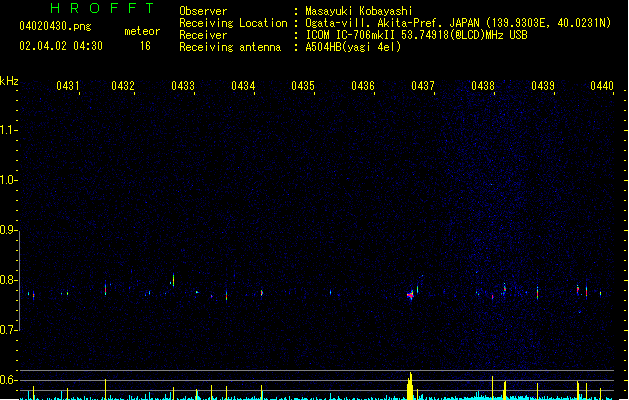Click the 0436 time axis marker
Image resolution: width=629 pixels, height=400 pixels.
363,85
